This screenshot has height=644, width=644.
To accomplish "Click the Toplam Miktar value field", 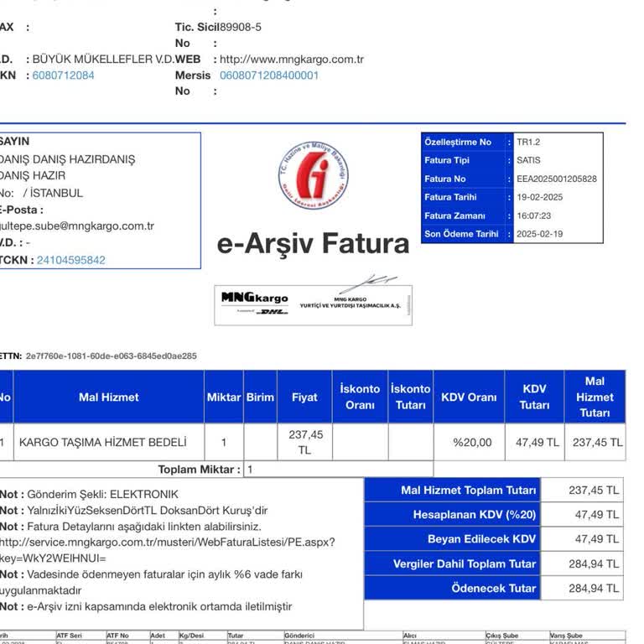I will [339, 469].
